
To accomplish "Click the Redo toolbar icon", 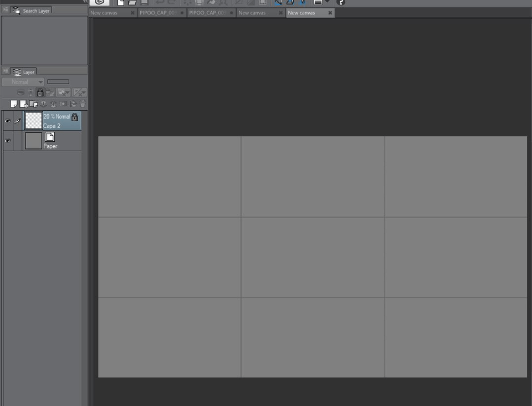I will (172, 2).
